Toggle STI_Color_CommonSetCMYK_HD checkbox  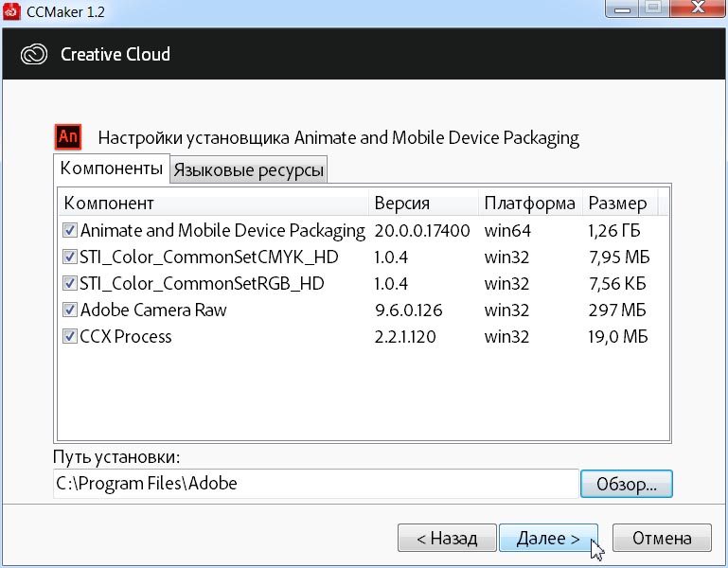pos(70,257)
